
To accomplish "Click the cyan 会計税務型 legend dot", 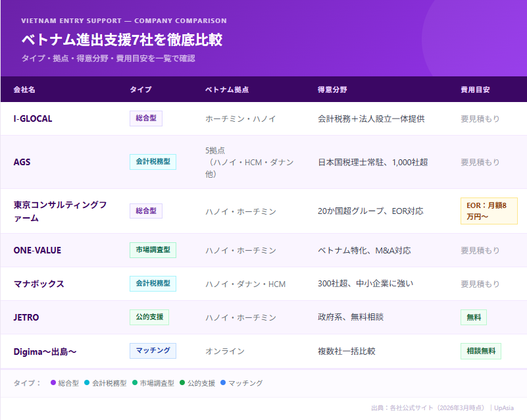I will [87, 382].
